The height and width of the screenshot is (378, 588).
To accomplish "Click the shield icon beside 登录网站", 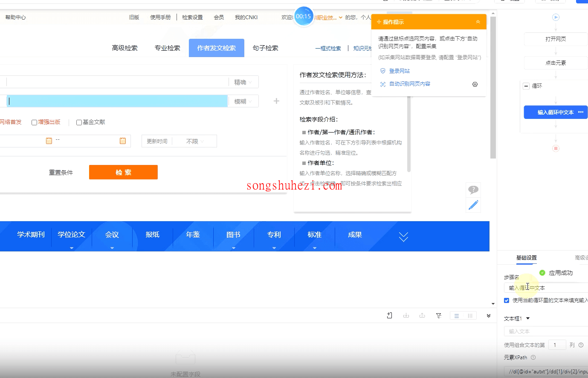I will [x=383, y=71].
